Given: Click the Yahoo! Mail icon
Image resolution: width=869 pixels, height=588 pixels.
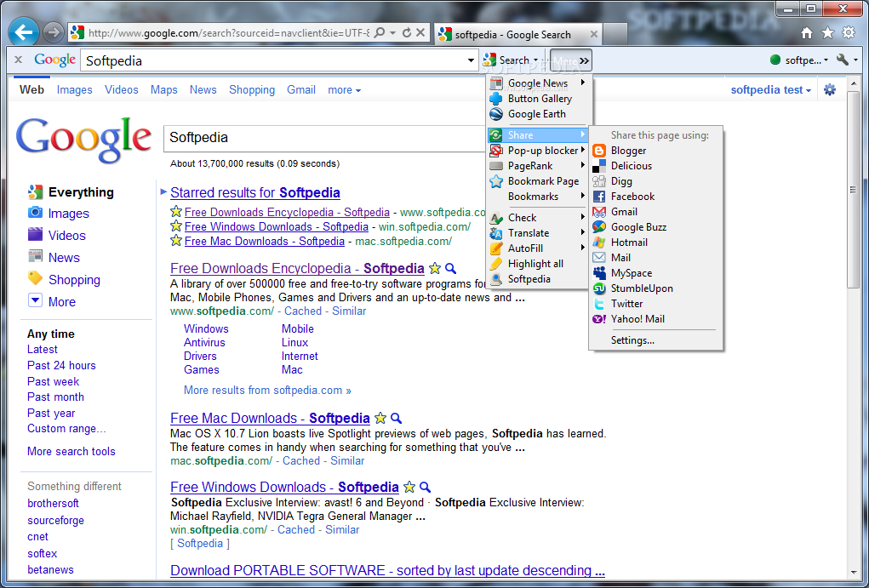Looking at the screenshot, I should pyautogui.click(x=599, y=319).
